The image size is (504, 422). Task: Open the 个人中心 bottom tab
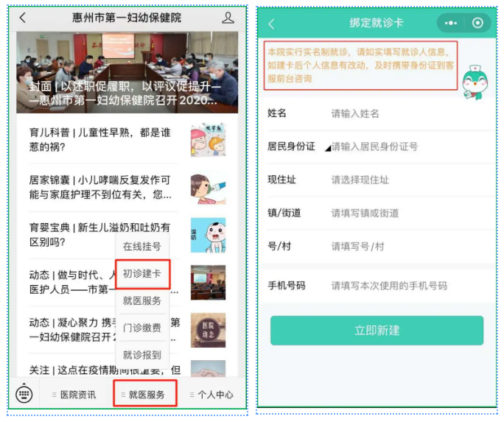pyautogui.click(x=211, y=394)
